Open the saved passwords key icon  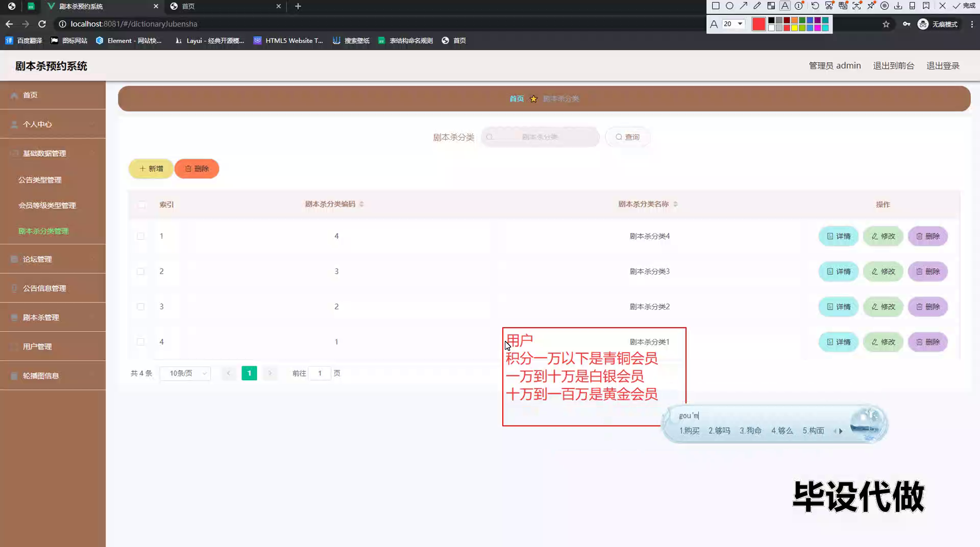click(x=906, y=24)
